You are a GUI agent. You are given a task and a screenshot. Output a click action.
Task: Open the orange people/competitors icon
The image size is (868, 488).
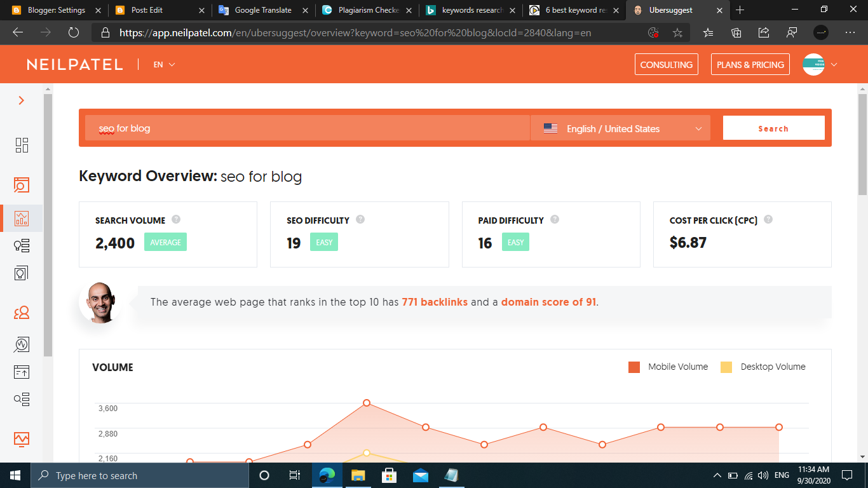pyautogui.click(x=22, y=312)
